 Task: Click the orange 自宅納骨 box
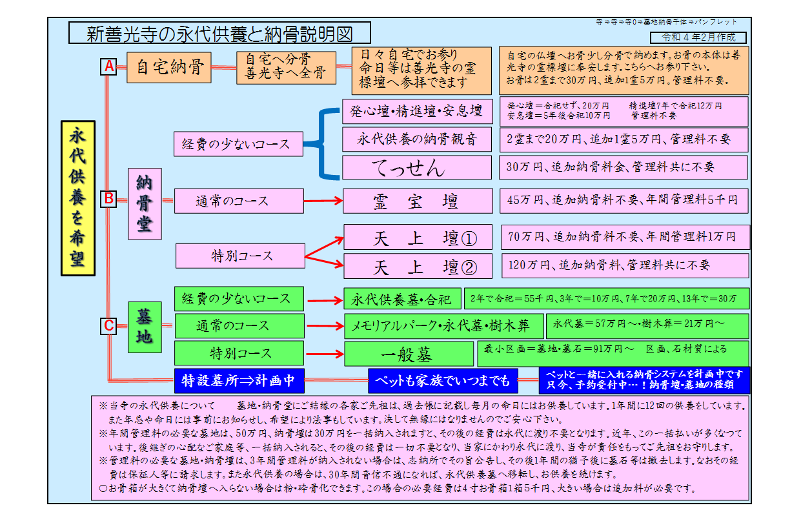169,66
